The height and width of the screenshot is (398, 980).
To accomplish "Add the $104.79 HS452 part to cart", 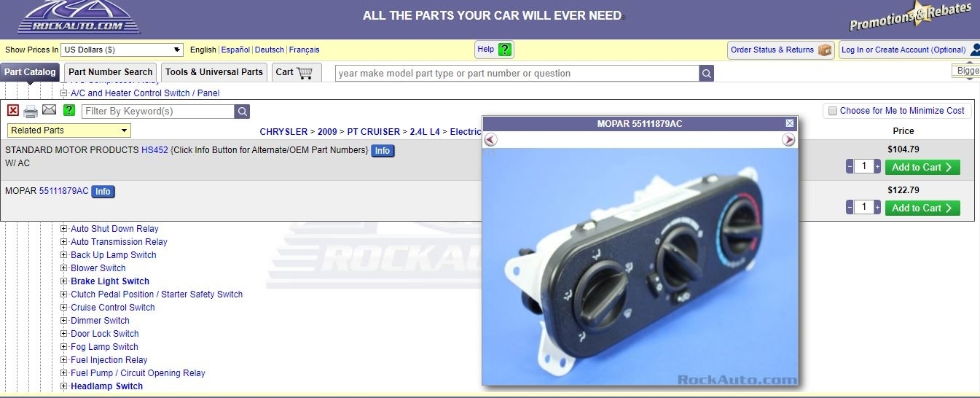I will coord(922,167).
